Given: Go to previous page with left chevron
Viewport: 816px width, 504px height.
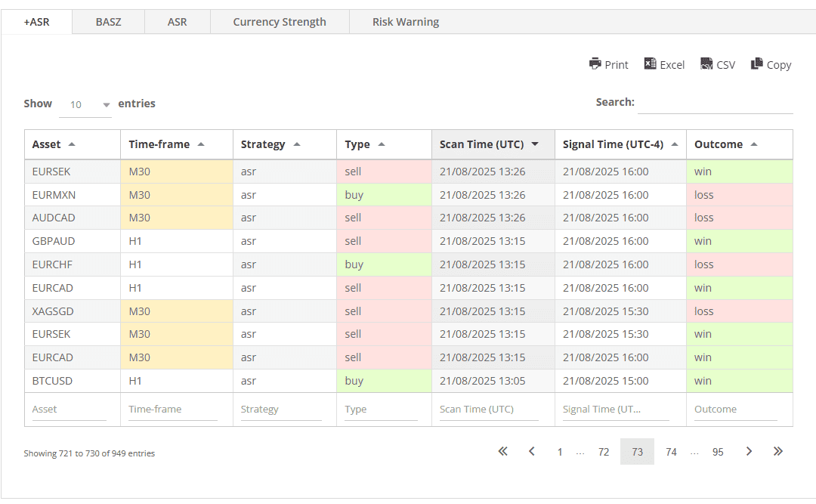Looking at the screenshot, I should click(531, 451).
